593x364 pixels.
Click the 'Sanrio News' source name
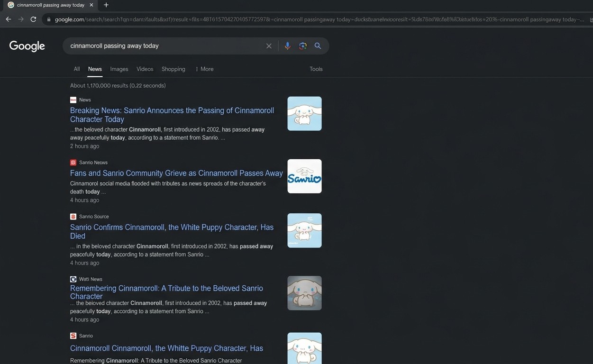[x=93, y=163]
